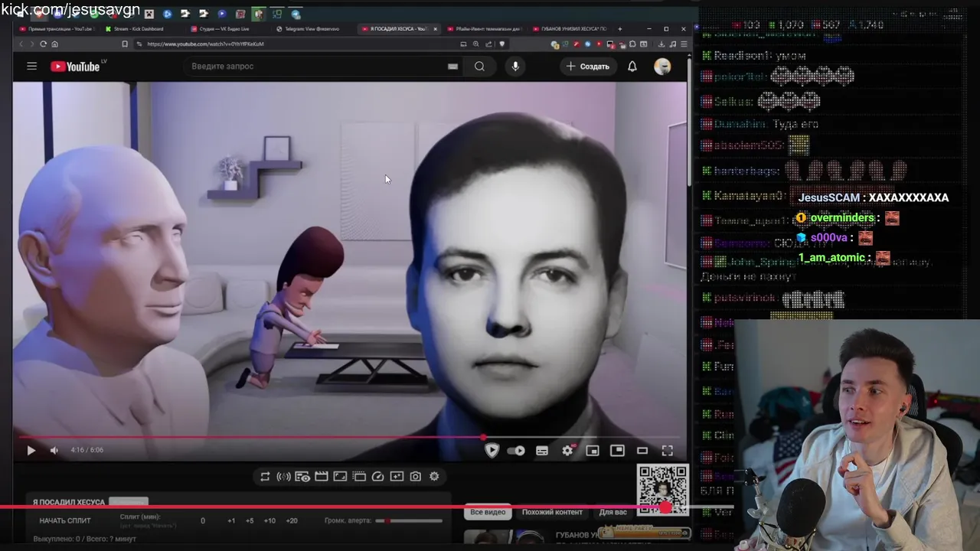Click the red video progress bar handle
This screenshot has height=551, width=980.
[x=483, y=437]
